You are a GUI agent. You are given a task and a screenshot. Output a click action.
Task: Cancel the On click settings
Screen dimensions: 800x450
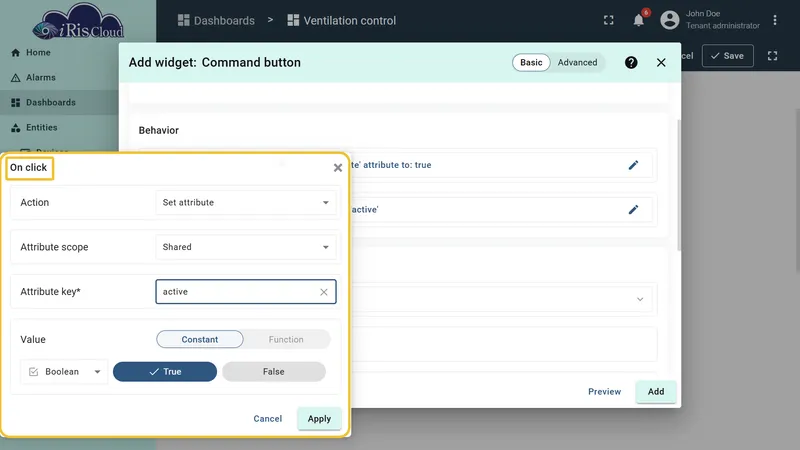[x=267, y=418]
